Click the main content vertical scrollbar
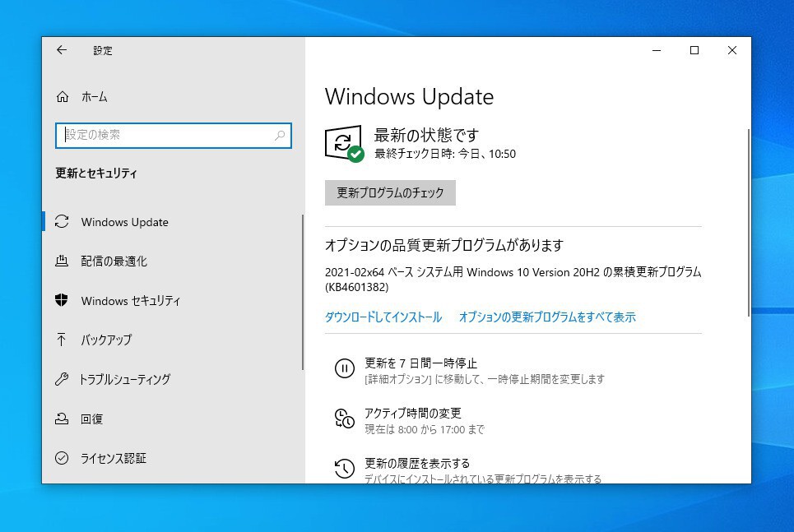The width and height of the screenshot is (794, 532). coord(749,223)
